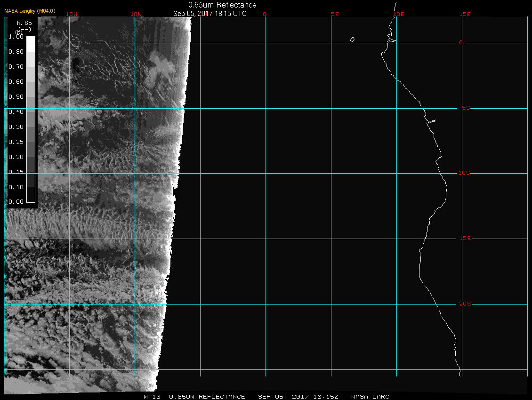Click the red 5S latitude label
532x400 pixels.
pyautogui.click(x=465, y=108)
